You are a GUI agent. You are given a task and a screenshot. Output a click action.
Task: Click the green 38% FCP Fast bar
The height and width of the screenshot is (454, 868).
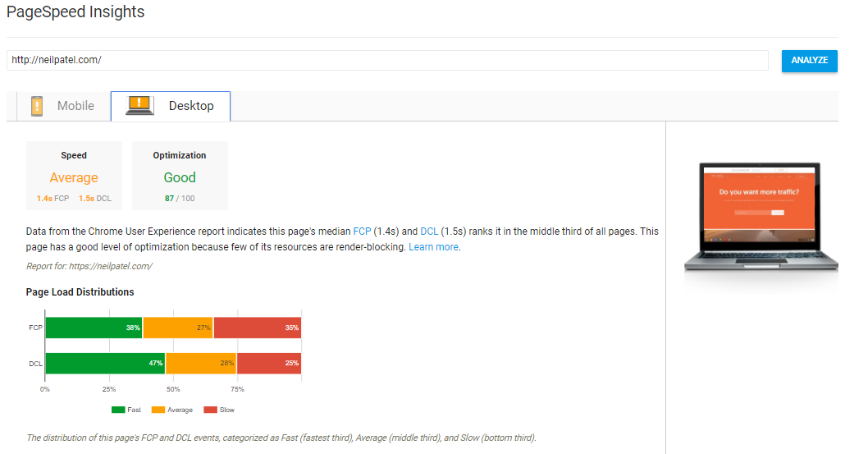click(x=94, y=328)
